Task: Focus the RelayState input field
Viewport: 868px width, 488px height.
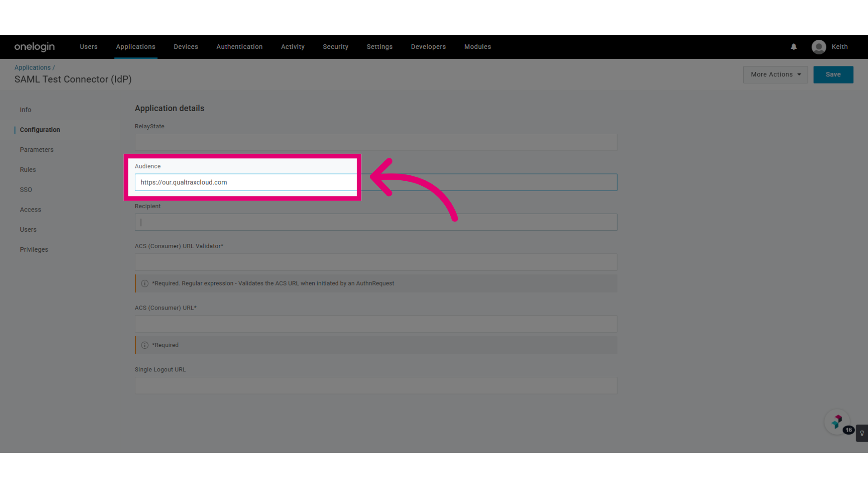Action: [x=376, y=142]
